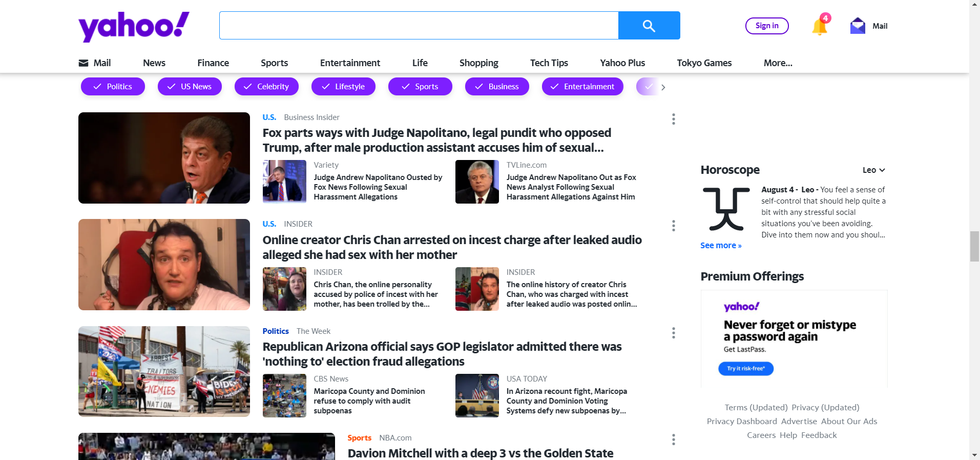
Task: Toggle the Lifestyle topic filter
Action: [x=343, y=87]
